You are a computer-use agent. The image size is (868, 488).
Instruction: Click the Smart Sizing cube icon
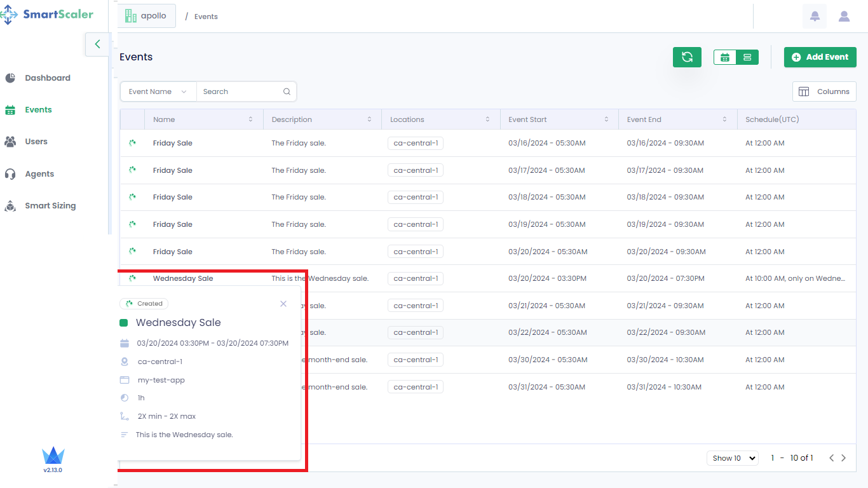coord(10,206)
